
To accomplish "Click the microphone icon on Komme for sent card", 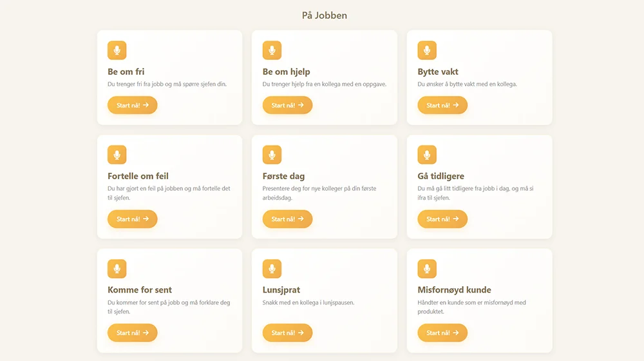I will [117, 269].
